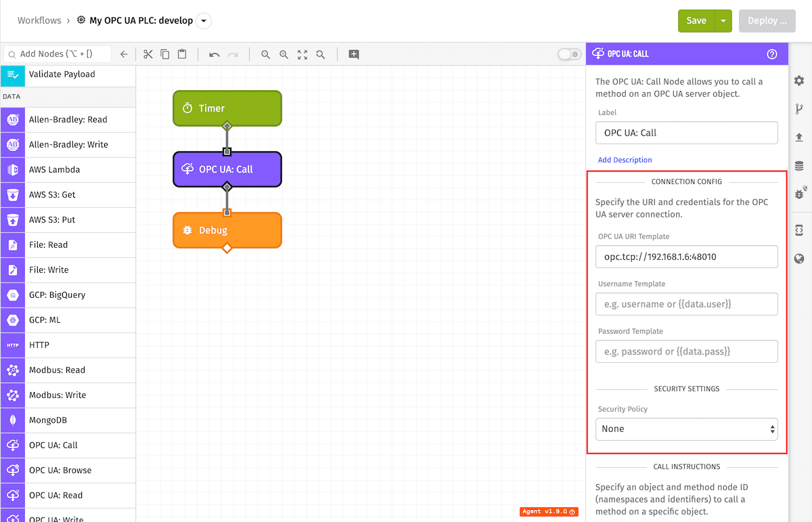This screenshot has height=522, width=812.
Task: Toggle the debug switch above canvas
Action: pyautogui.click(x=569, y=54)
